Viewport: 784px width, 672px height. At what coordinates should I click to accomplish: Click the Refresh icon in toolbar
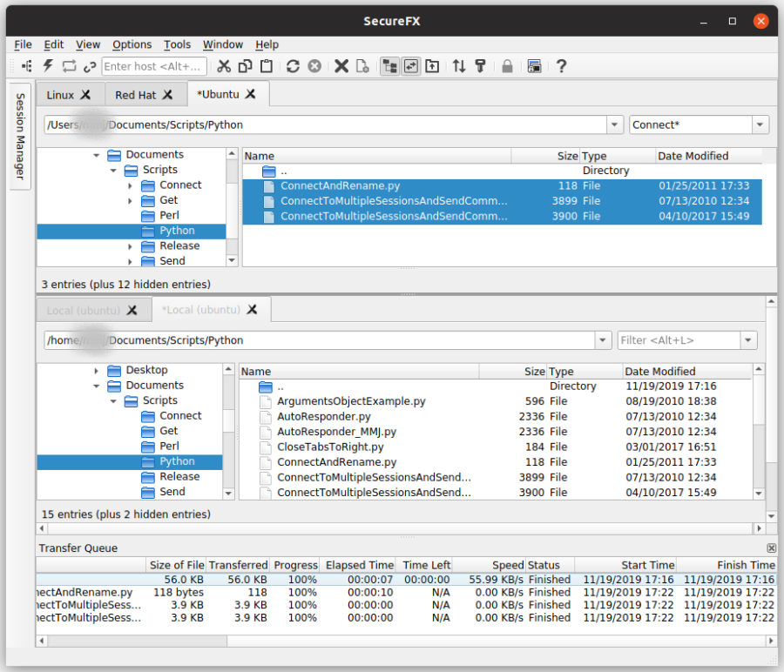click(x=293, y=66)
